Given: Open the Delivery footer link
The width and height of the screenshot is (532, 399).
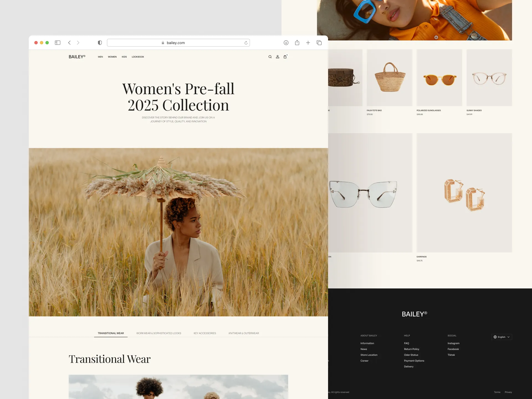Looking at the screenshot, I should 409,367.
